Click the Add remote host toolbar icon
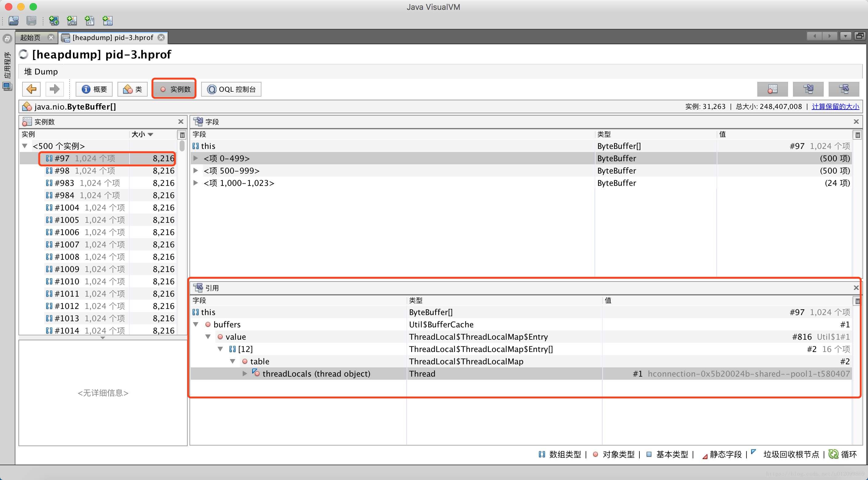The width and height of the screenshot is (868, 480). [54, 21]
